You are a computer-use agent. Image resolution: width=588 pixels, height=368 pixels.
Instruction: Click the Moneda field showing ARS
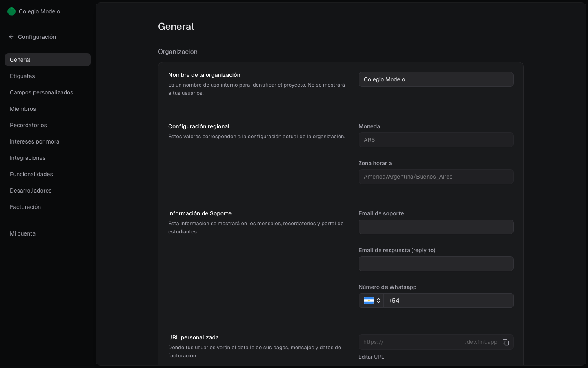[x=436, y=140]
